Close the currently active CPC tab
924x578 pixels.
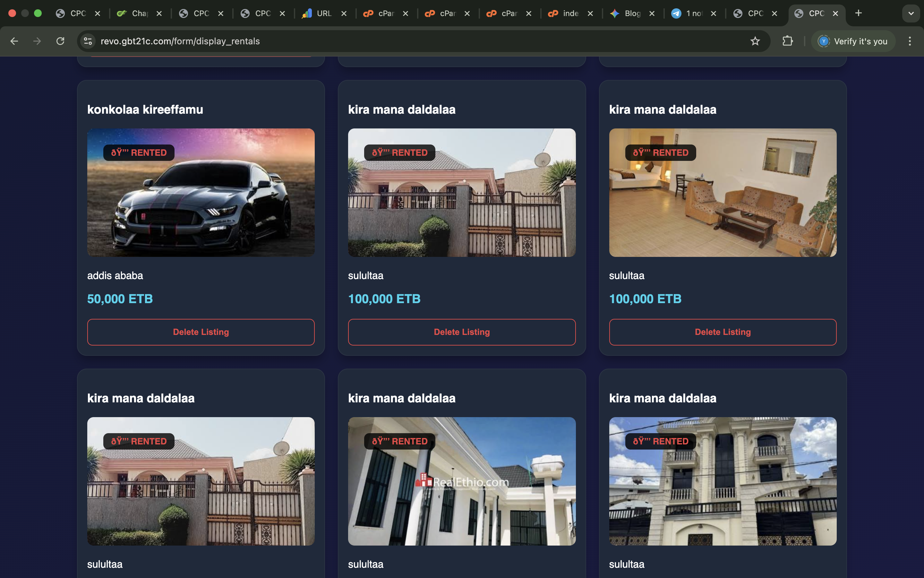click(835, 13)
